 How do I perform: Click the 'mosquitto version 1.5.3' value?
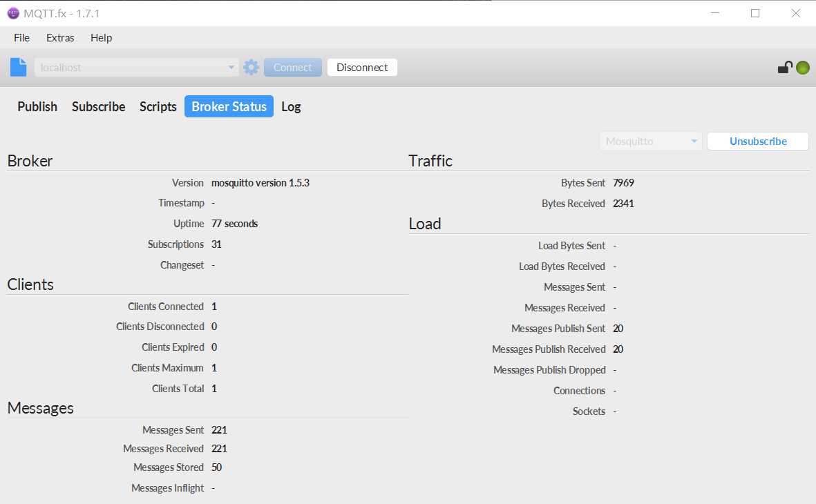click(260, 183)
